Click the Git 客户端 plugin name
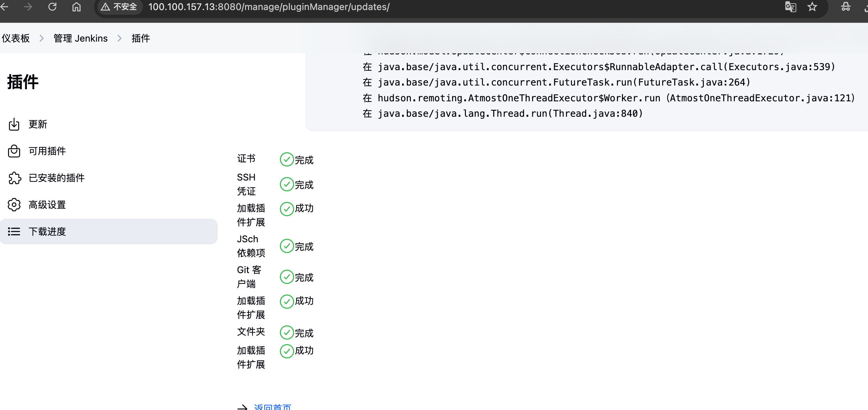This screenshot has height=410, width=868. (249, 277)
